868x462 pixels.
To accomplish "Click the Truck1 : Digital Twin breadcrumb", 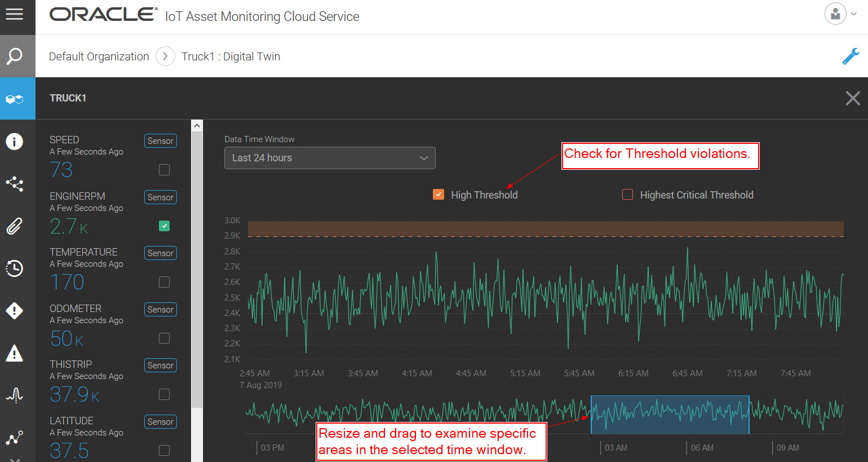I will click(x=231, y=56).
